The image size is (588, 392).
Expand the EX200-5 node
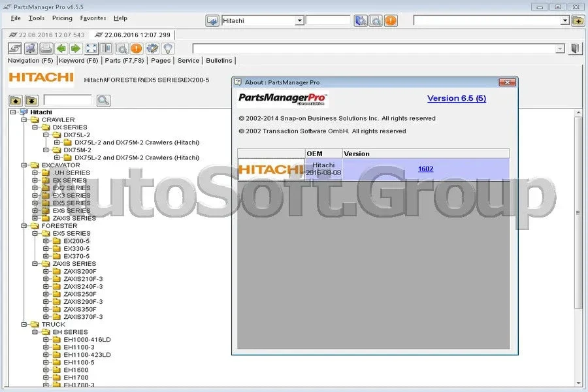(x=46, y=241)
